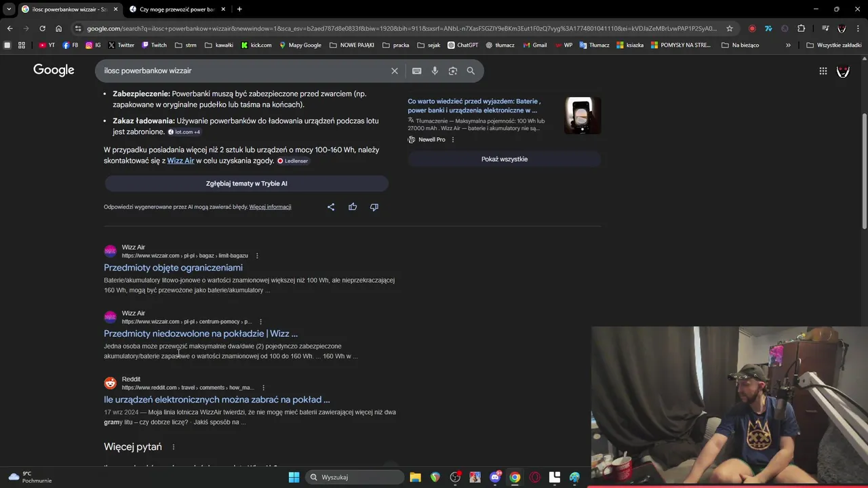The image size is (868, 488).
Task: Open the Wszystkie zakładki folder
Action: (x=833, y=45)
